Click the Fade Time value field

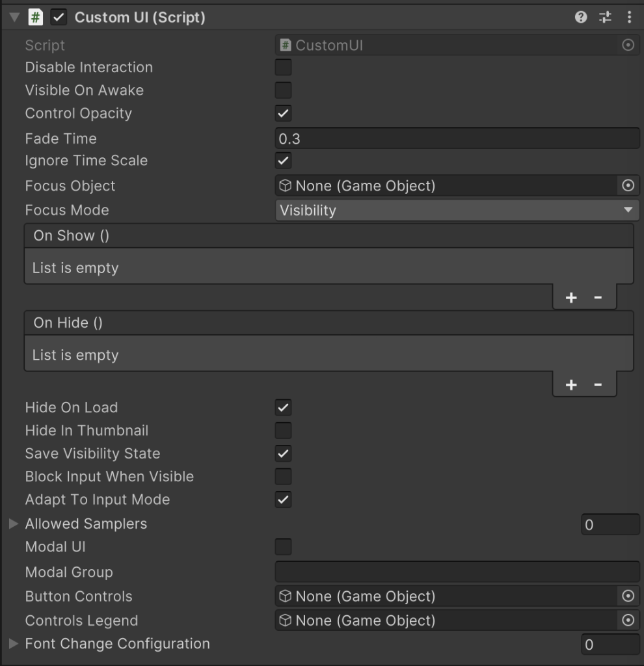tap(457, 139)
